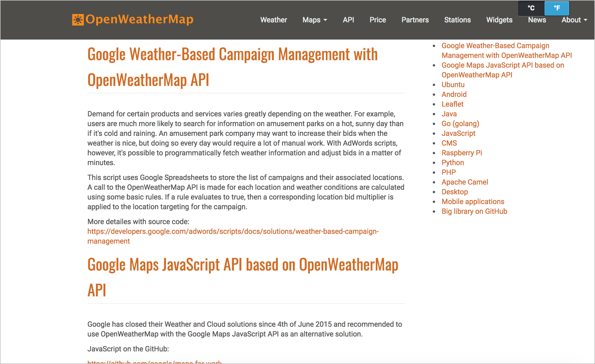The height and width of the screenshot is (364, 595).
Task: Open the Weather menu item
Action: pyautogui.click(x=274, y=20)
